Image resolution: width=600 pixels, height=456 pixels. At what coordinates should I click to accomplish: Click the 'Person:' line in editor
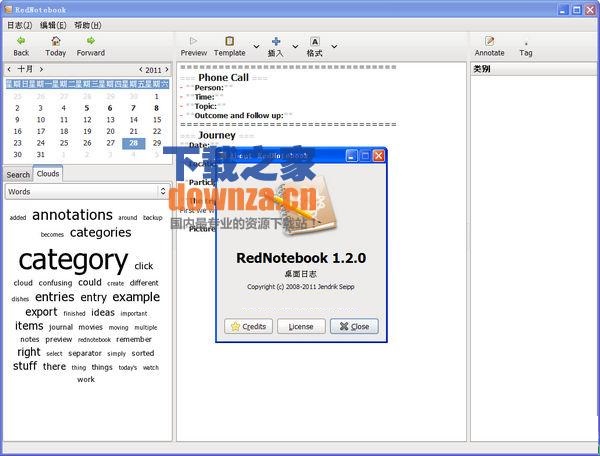(209, 88)
